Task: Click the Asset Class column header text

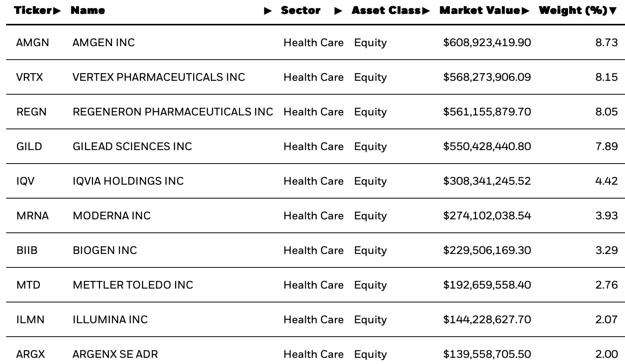Action: [386, 10]
